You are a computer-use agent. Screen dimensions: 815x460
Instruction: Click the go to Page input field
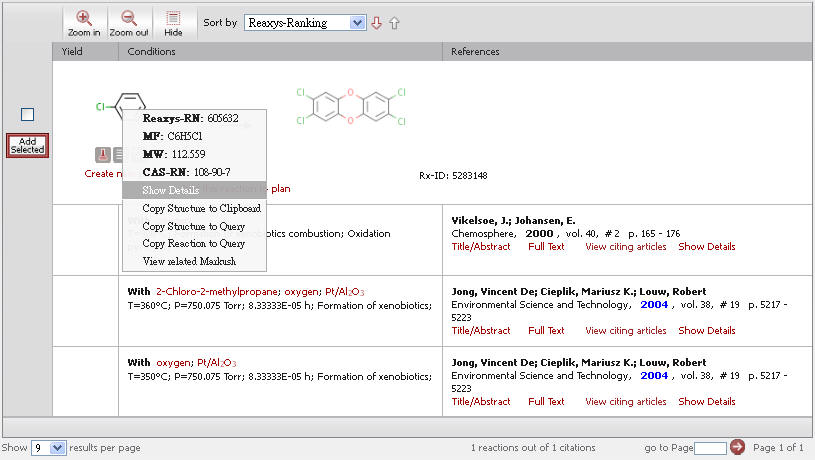coord(710,448)
